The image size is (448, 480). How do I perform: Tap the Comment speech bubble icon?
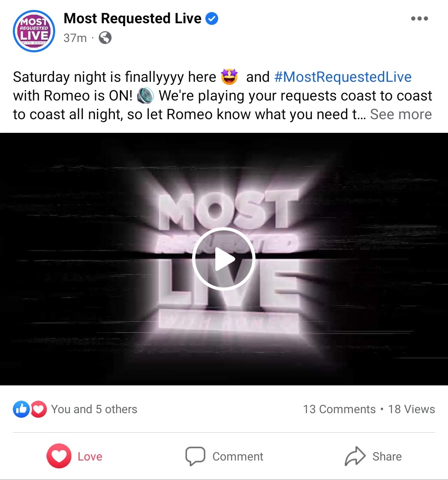click(x=195, y=456)
